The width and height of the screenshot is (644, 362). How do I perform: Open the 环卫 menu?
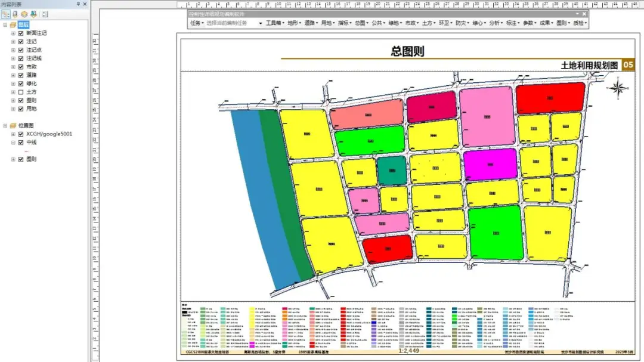tap(445, 23)
